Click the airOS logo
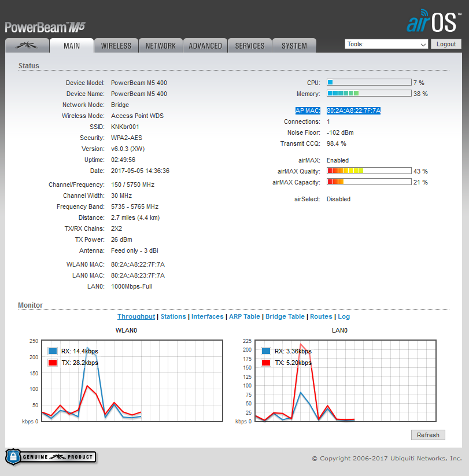 434,21
